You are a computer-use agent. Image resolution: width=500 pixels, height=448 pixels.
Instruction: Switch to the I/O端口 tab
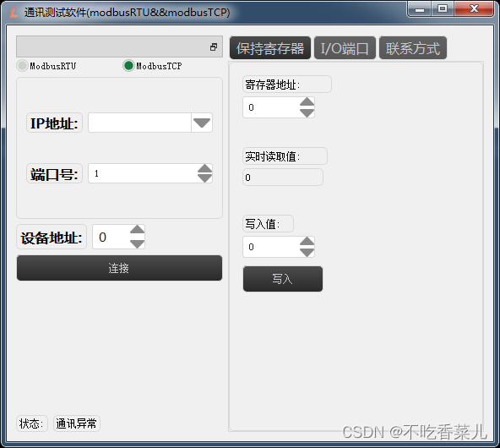pos(345,48)
